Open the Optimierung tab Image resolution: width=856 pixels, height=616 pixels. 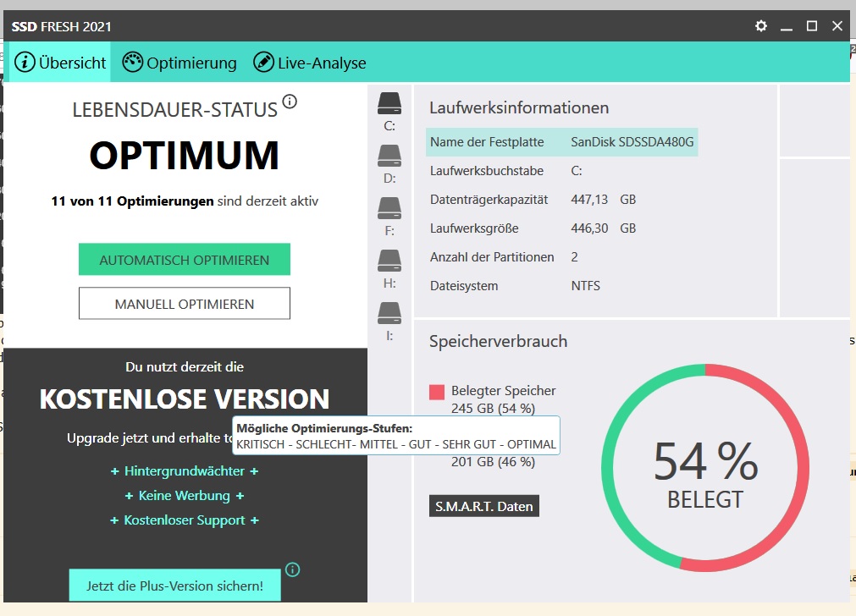click(x=179, y=63)
